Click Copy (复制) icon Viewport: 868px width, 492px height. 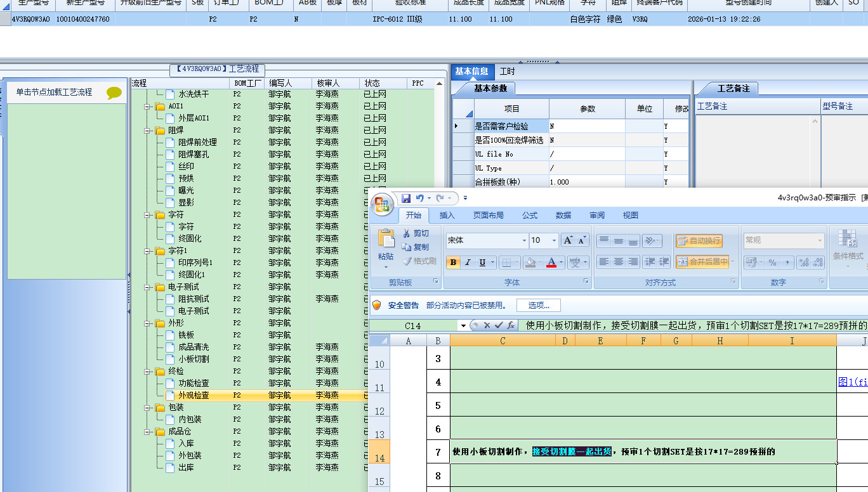click(x=407, y=247)
